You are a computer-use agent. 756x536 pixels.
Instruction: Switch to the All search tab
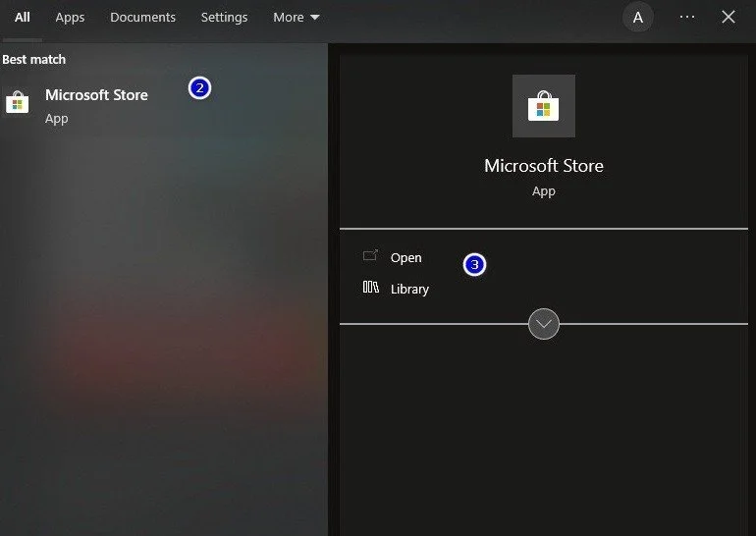(x=23, y=18)
